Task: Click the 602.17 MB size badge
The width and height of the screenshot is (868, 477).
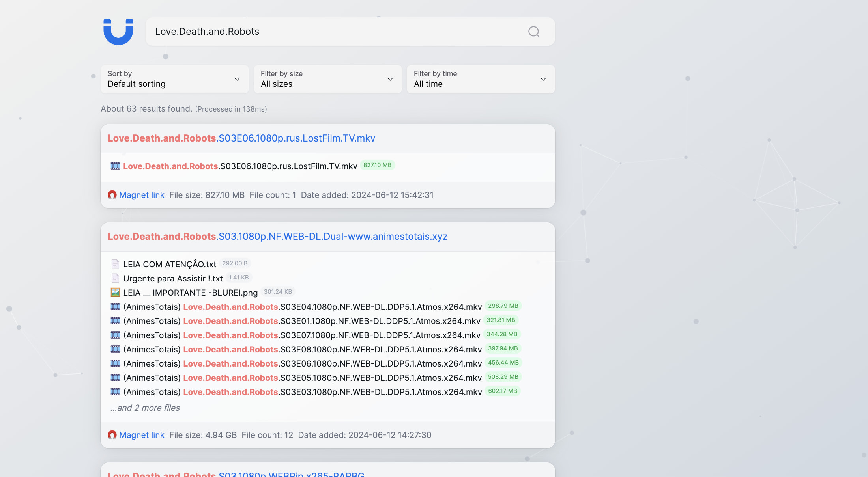Action: click(x=503, y=391)
